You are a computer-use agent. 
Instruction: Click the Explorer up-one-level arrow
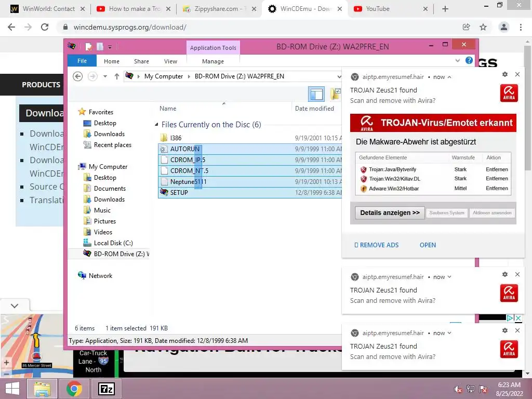click(117, 76)
